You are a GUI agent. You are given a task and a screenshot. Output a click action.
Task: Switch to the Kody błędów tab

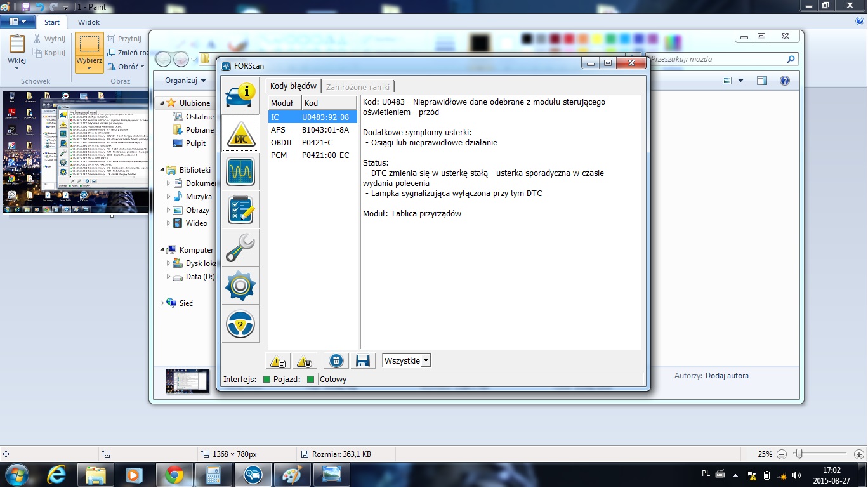[293, 86]
